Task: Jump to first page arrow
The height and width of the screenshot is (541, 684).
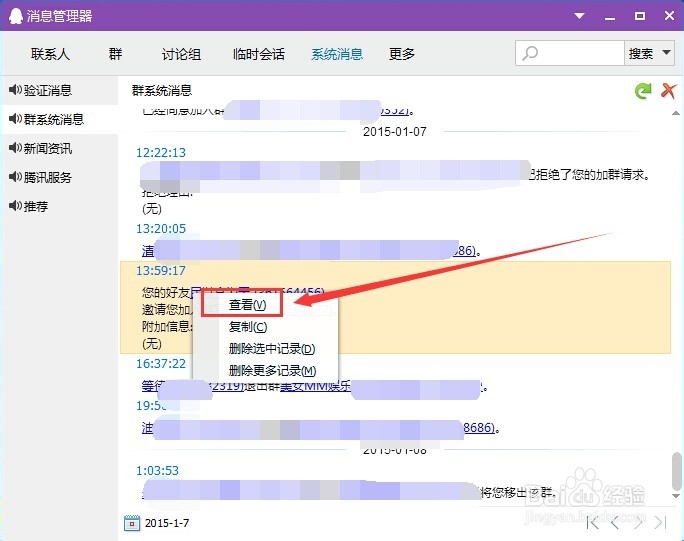Action: pyautogui.click(x=593, y=522)
